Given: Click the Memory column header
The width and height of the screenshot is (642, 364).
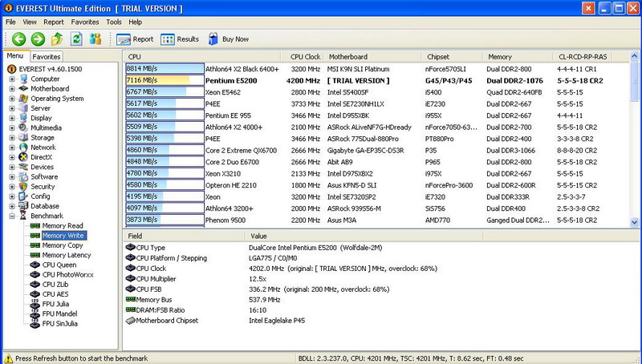Looking at the screenshot, I should [x=518, y=57].
